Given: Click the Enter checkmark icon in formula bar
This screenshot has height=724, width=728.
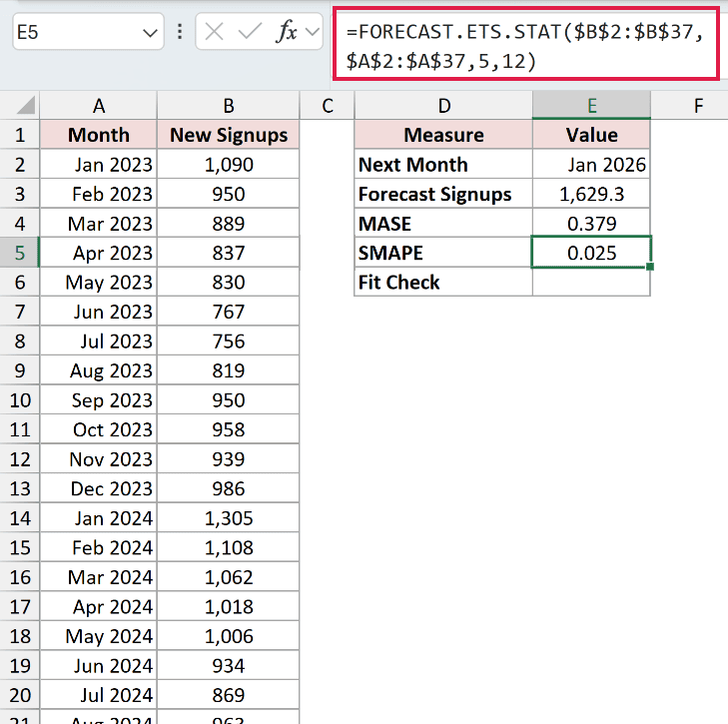Looking at the screenshot, I should pyautogui.click(x=250, y=32).
